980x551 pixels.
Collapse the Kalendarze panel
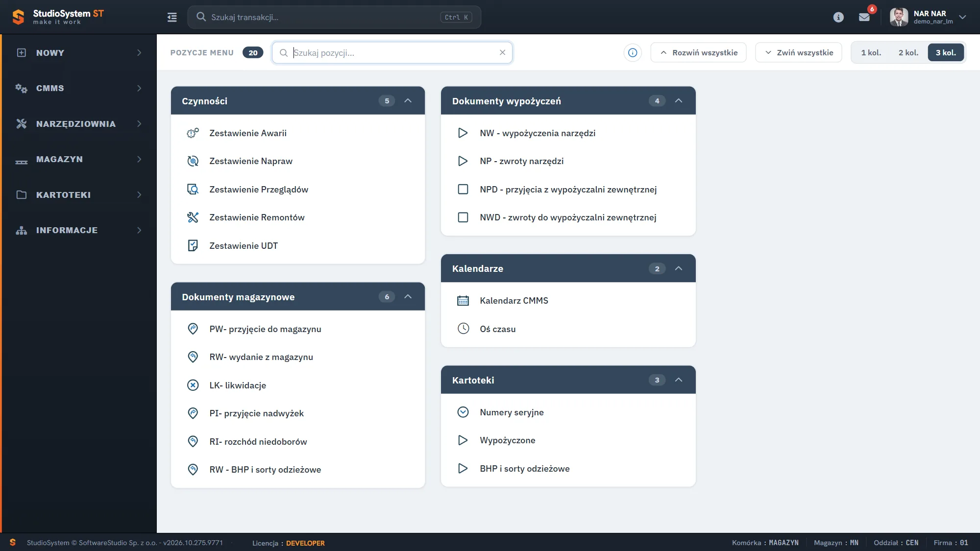coord(679,268)
